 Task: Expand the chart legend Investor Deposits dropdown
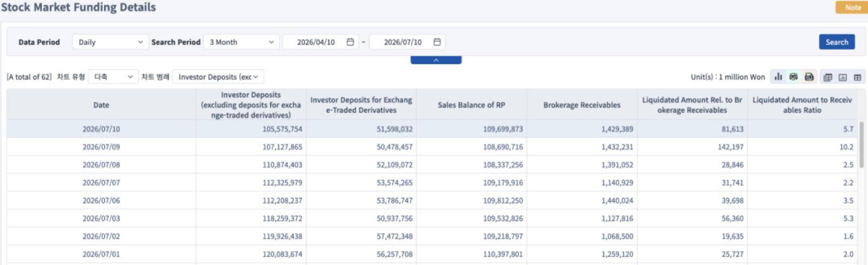point(218,77)
